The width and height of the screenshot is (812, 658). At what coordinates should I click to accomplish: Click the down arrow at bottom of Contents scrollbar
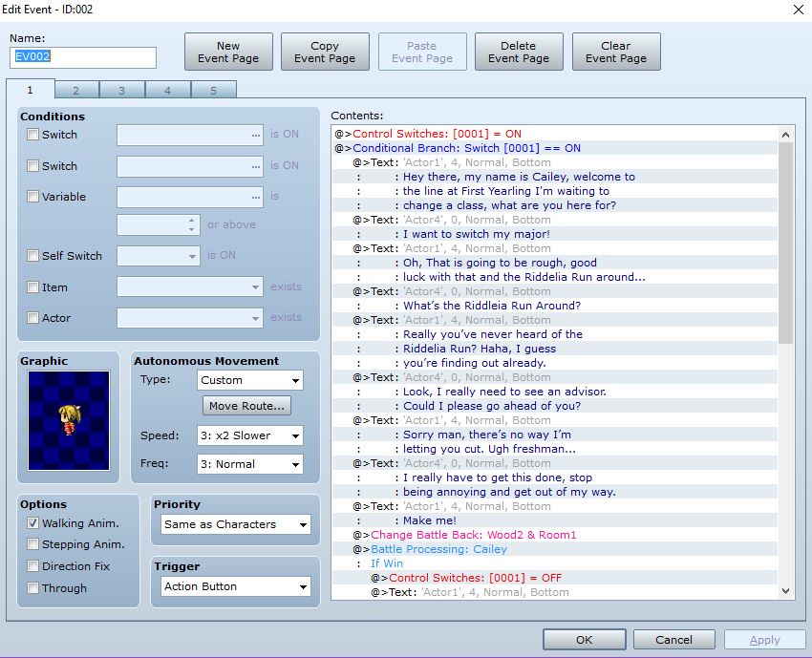click(x=785, y=591)
